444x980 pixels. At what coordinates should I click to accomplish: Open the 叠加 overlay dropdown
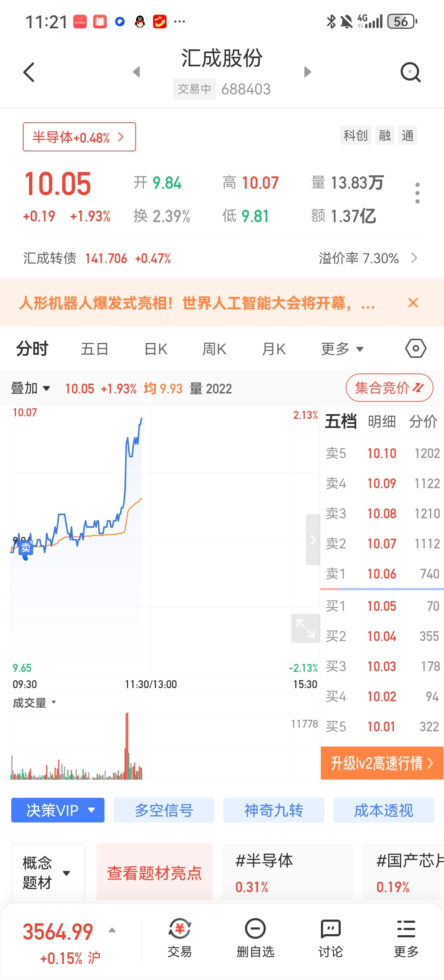pos(30,388)
